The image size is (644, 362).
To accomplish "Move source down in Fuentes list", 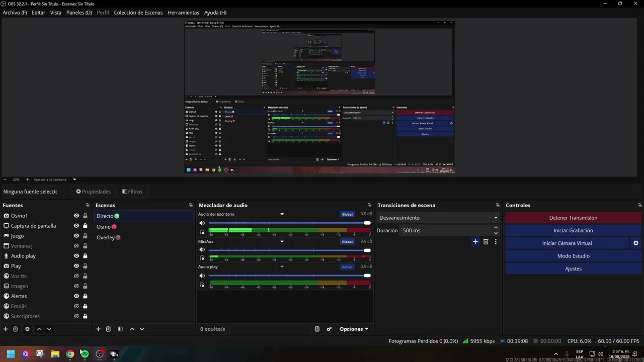I will point(49,329).
